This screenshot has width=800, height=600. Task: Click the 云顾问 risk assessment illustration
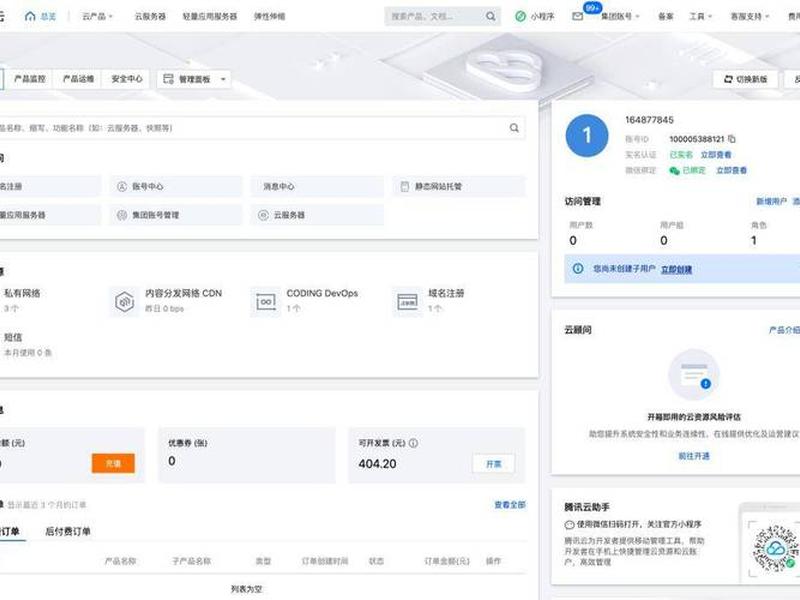(694, 376)
